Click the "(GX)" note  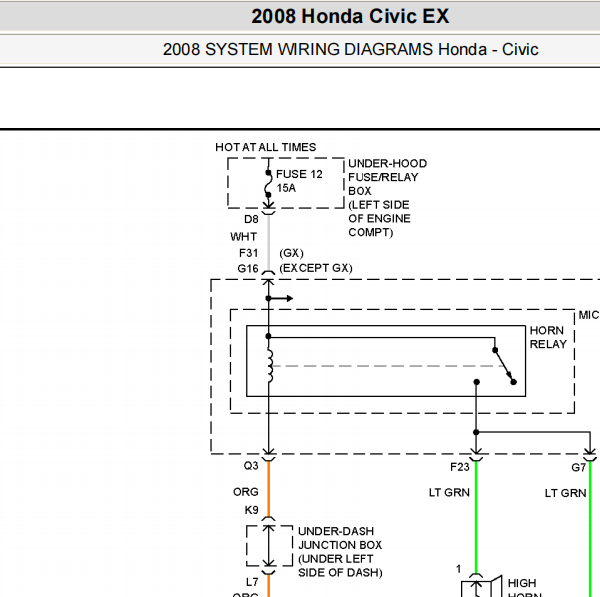292,253
